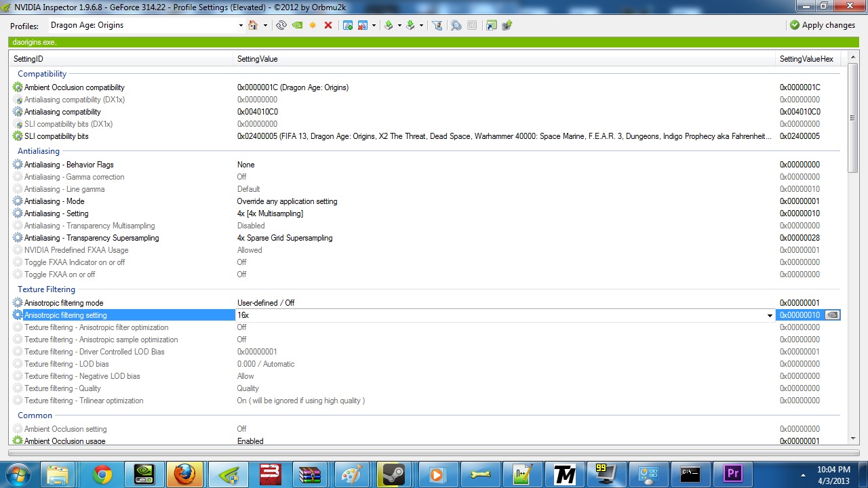Collapse the Common group header
The width and height of the screenshot is (868, 488).
(x=35, y=415)
